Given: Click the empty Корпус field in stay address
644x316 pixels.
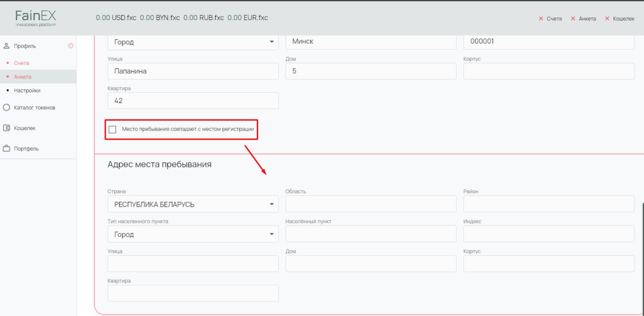Looking at the screenshot, I should [x=549, y=264].
